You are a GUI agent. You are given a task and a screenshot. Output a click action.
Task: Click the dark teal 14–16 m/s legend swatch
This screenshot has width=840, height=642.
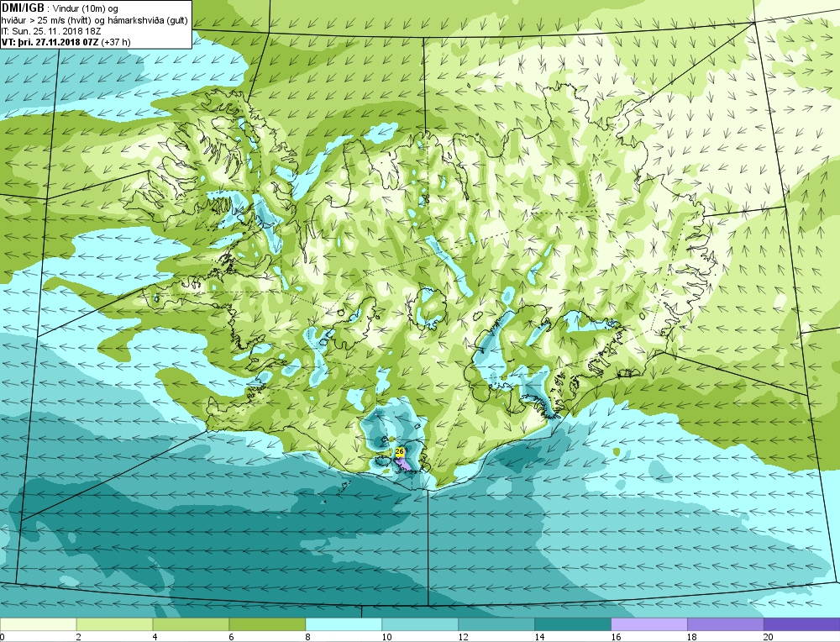(x=573, y=624)
